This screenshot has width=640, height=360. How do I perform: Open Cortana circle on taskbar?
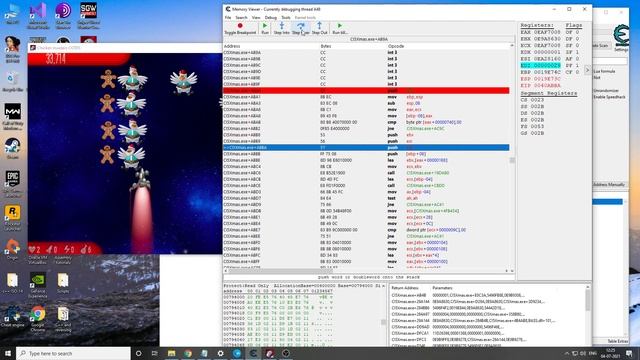138,353
